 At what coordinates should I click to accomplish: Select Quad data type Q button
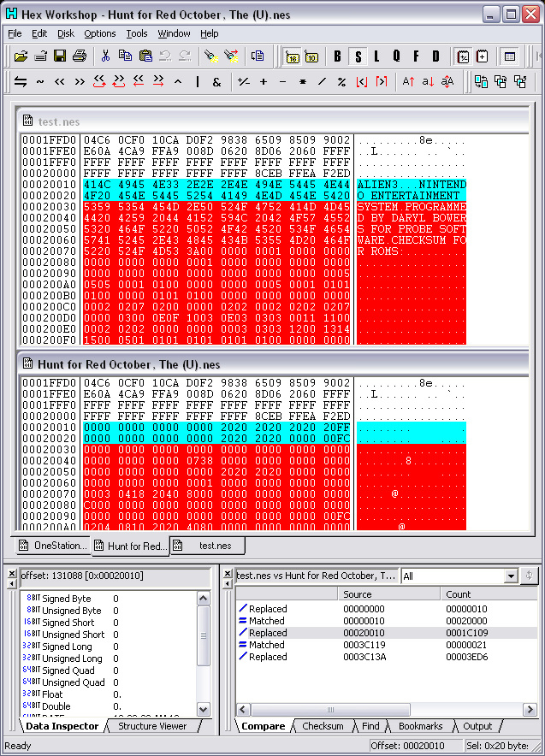396,57
